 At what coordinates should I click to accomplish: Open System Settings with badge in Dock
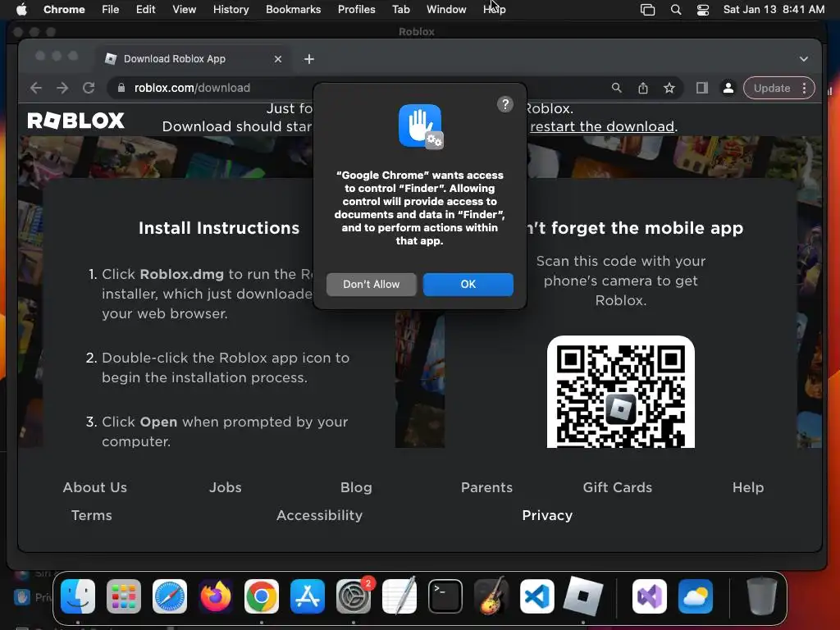354,596
